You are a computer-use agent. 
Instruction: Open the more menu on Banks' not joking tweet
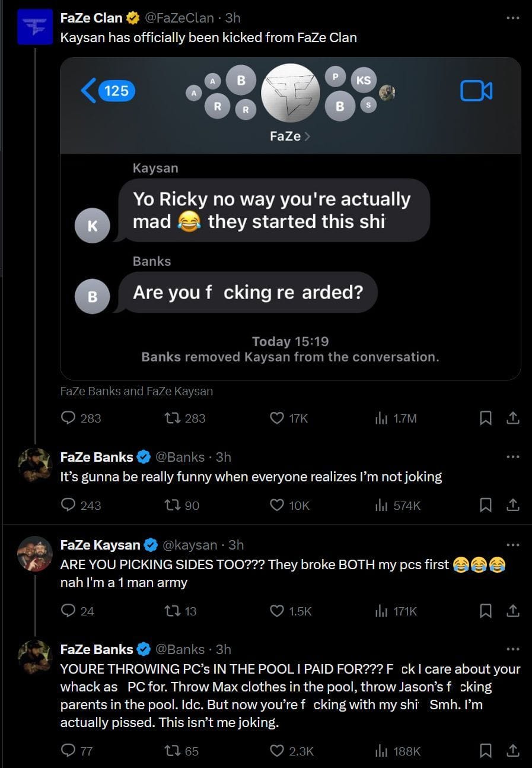click(x=512, y=456)
